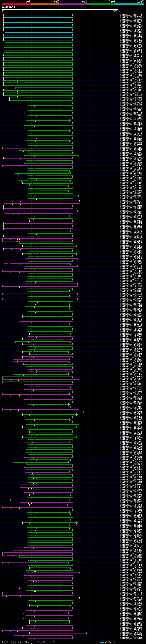Open hit UniRef100_B9MT06

(x=131, y=22)
